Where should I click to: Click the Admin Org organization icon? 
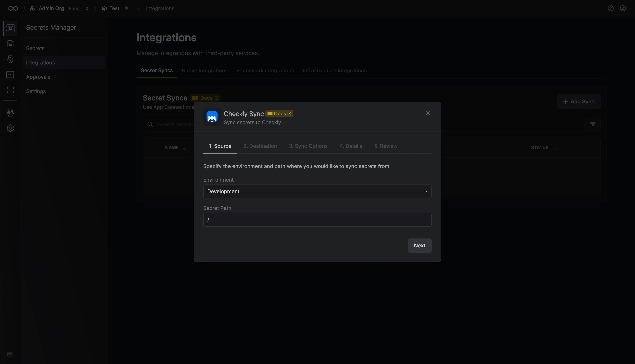click(x=32, y=8)
